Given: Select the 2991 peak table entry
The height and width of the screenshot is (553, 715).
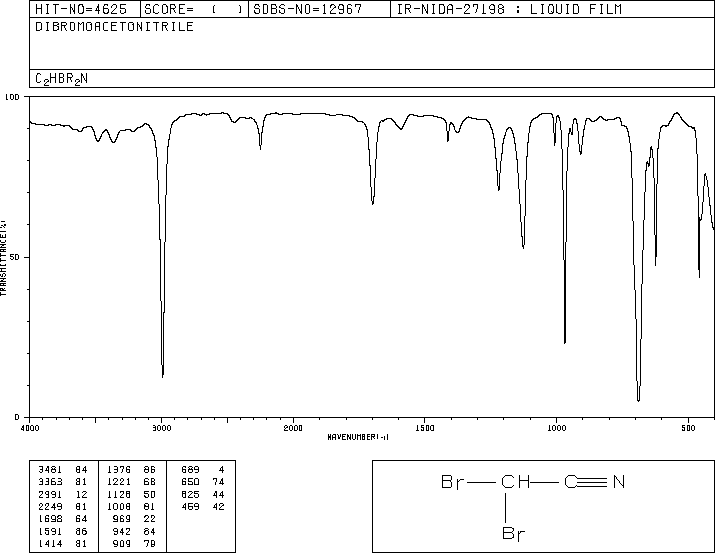Looking at the screenshot, I should [x=62, y=494].
